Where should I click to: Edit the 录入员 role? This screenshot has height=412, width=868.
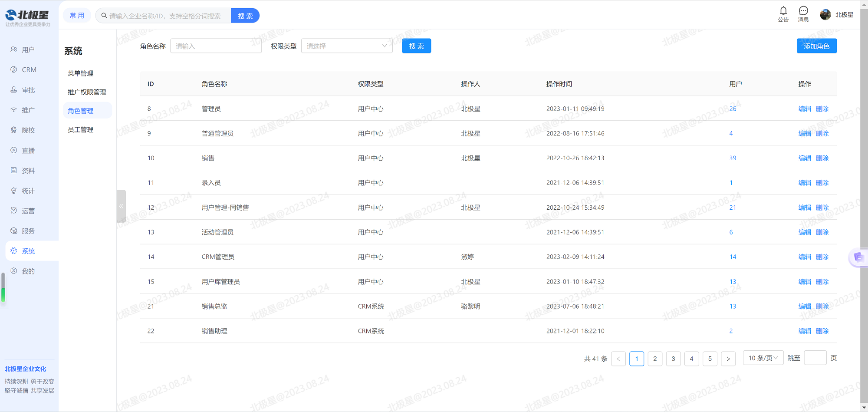tap(805, 183)
